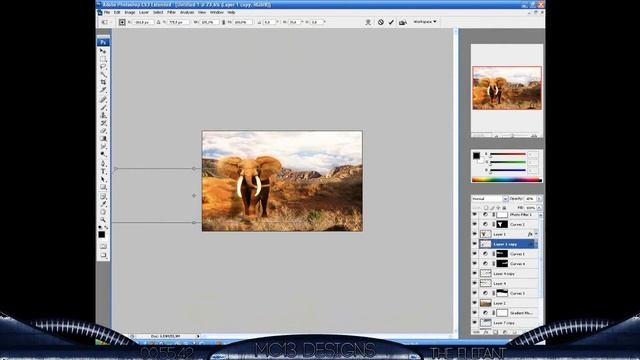Open the Opacity slider arrow
This screenshot has width=640, height=360.
click(539, 198)
